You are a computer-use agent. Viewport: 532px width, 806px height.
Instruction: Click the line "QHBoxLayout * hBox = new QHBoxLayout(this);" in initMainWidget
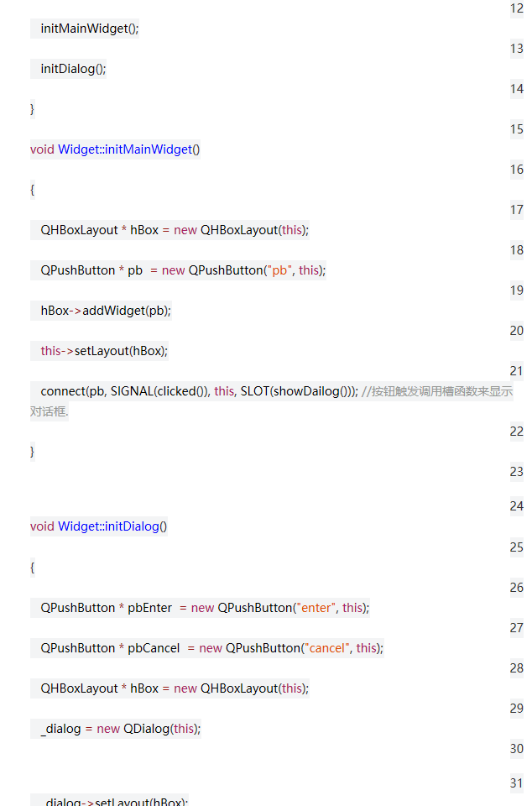coord(175,230)
